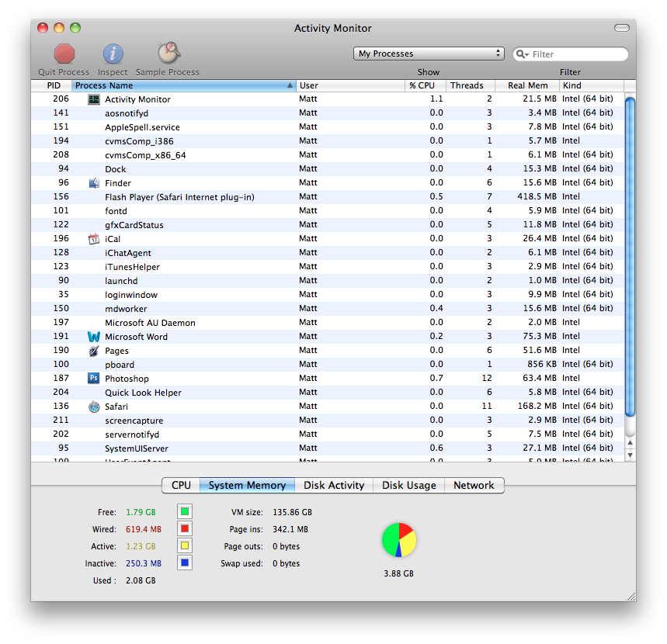Select the Microsoft Word icon in list
Image resolution: width=667 pixels, height=644 pixels.
point(94,337)
